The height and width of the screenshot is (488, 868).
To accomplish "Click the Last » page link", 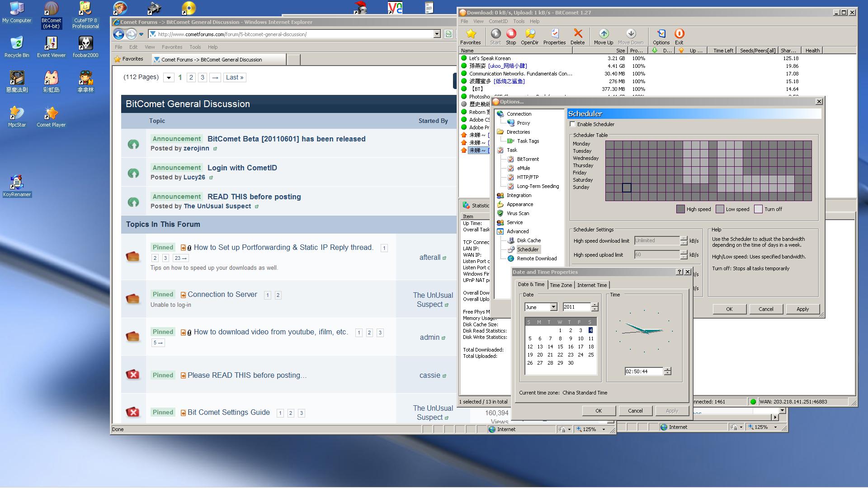I will coord(235,78).
